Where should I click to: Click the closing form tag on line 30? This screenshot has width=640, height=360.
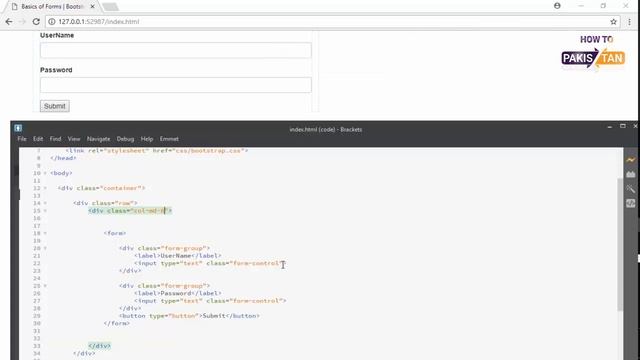pos(117,323)
